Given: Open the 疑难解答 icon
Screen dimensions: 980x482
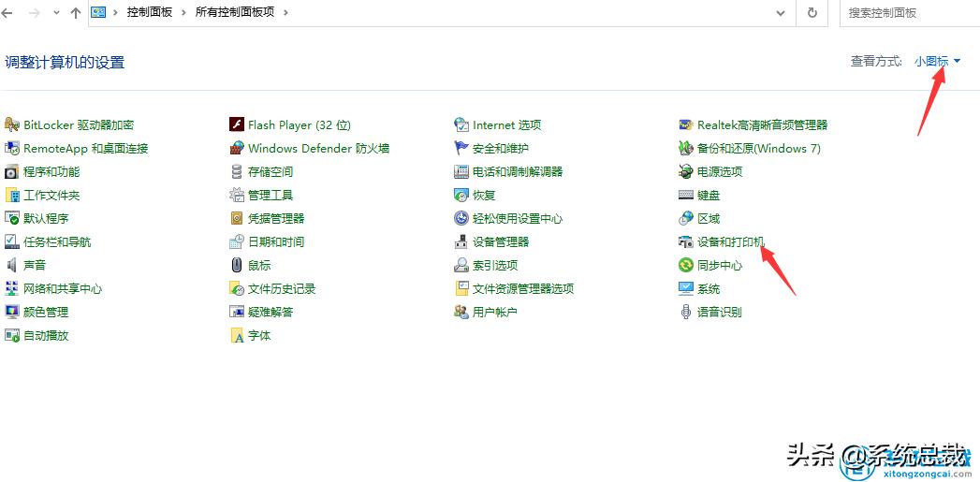Looking at the screenshot, I should pyautogui.click(x=236, y=312).
